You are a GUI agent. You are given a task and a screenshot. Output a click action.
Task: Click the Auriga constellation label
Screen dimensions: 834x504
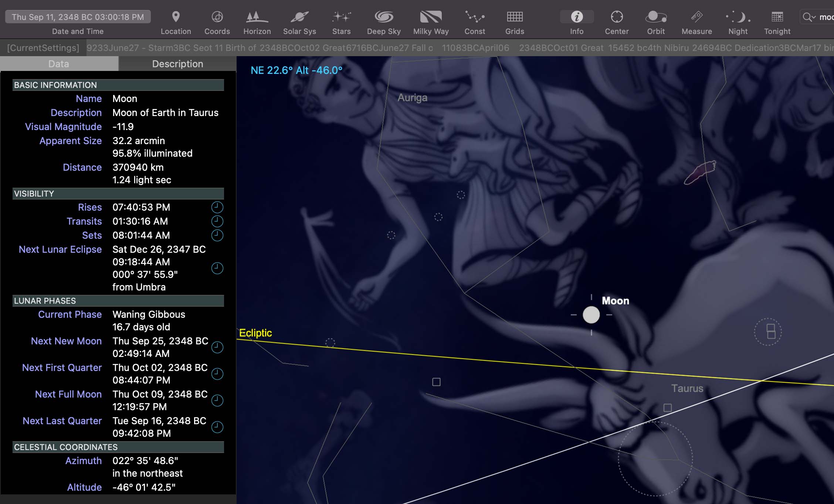coord(412,98)
